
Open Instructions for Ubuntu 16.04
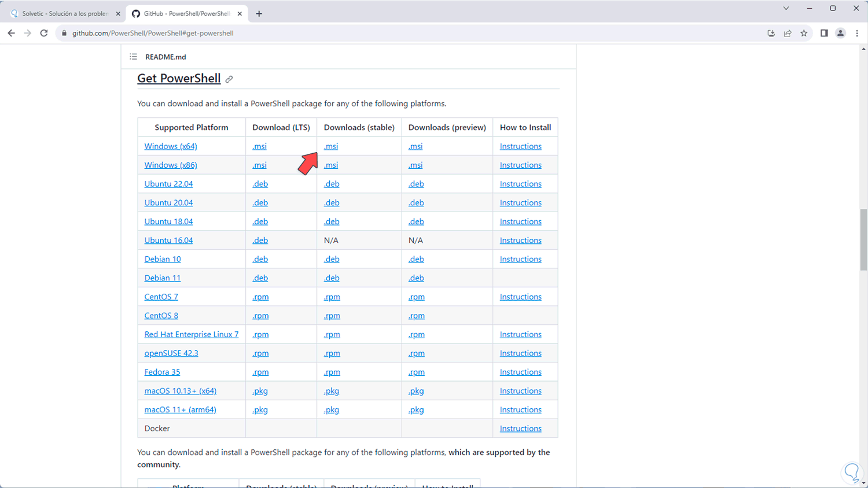coord(521,241)
